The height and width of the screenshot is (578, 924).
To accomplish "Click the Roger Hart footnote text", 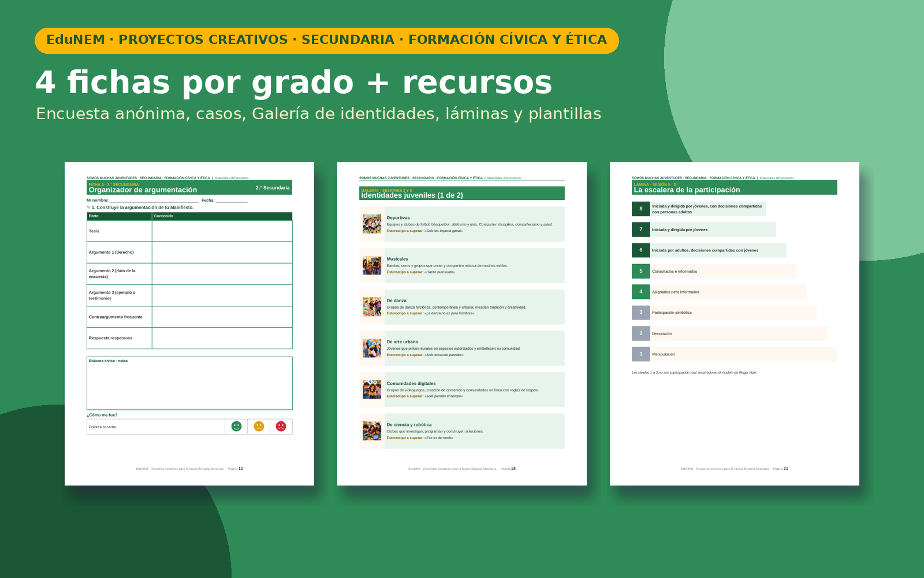I will point(694,373).
